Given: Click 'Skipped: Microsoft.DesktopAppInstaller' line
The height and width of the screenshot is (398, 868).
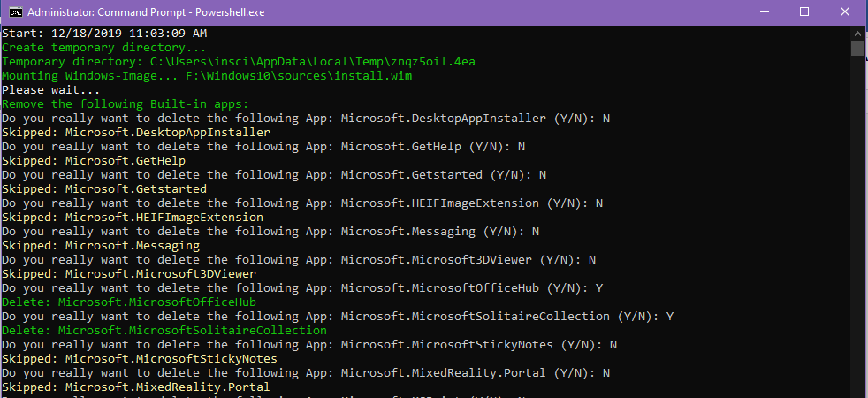Looking at the screenshot, I should tap(135, 133).
